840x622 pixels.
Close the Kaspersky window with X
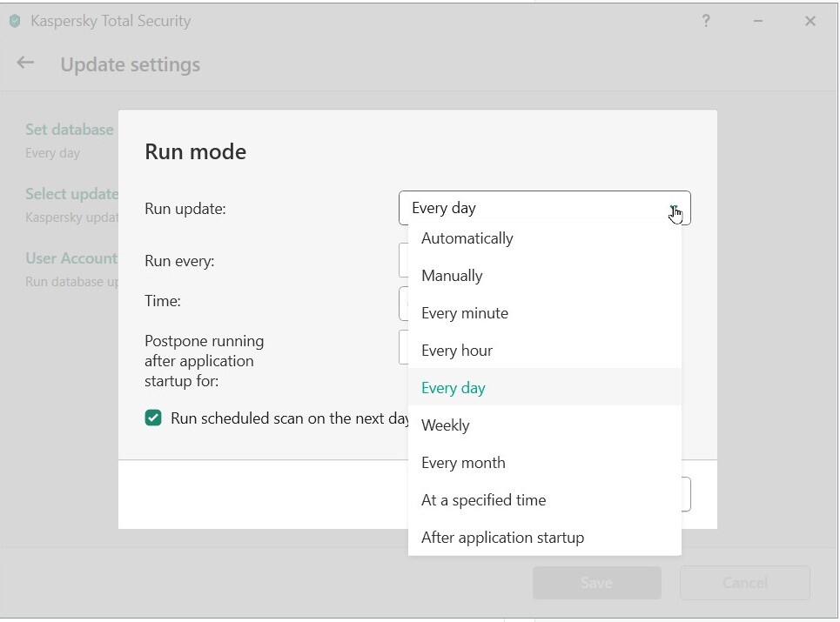click(x=810, y=21)
